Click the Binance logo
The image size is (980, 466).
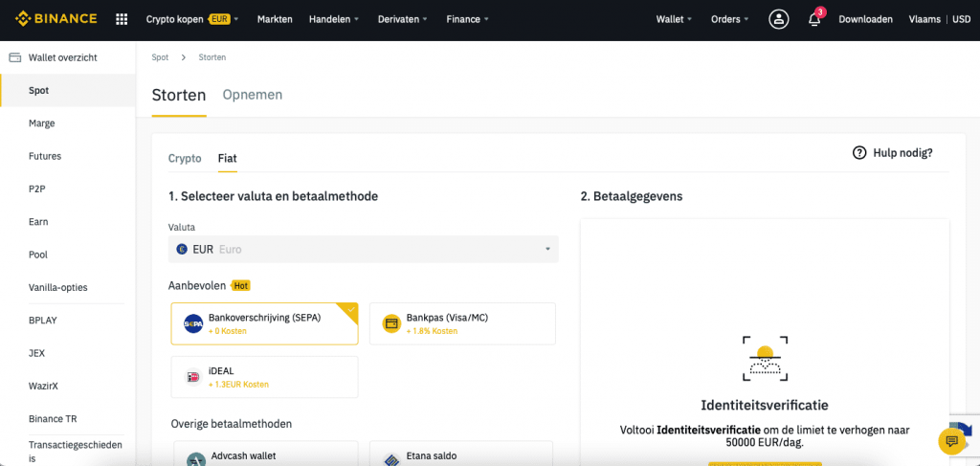[x=56, y=18]
